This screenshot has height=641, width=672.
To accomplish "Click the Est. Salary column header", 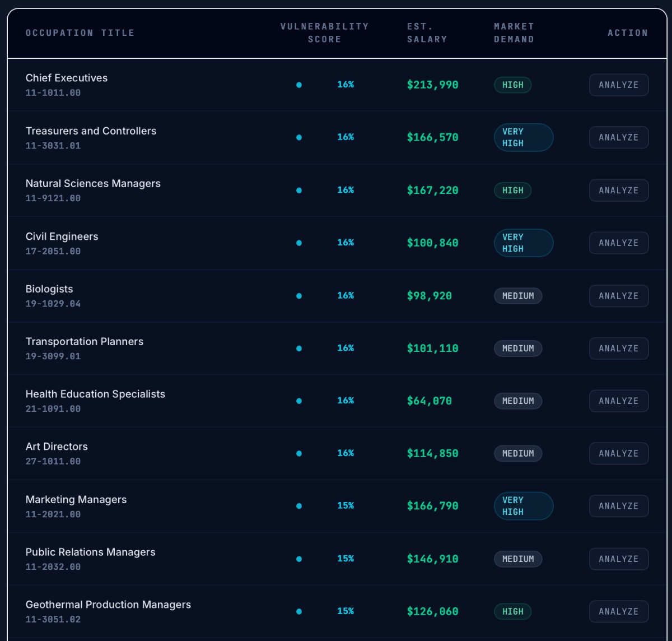I will pyautogui.click(x=427, y=33).
